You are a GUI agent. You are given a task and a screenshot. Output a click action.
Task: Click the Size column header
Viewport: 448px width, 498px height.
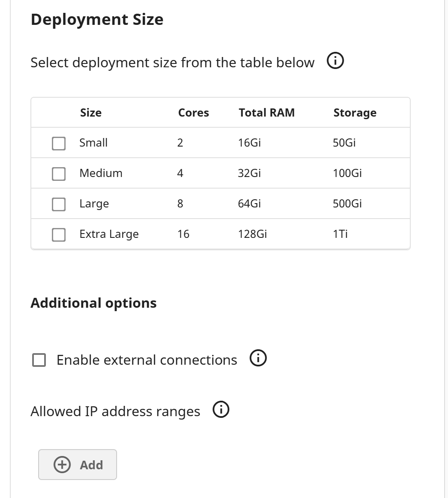(91, 113)
